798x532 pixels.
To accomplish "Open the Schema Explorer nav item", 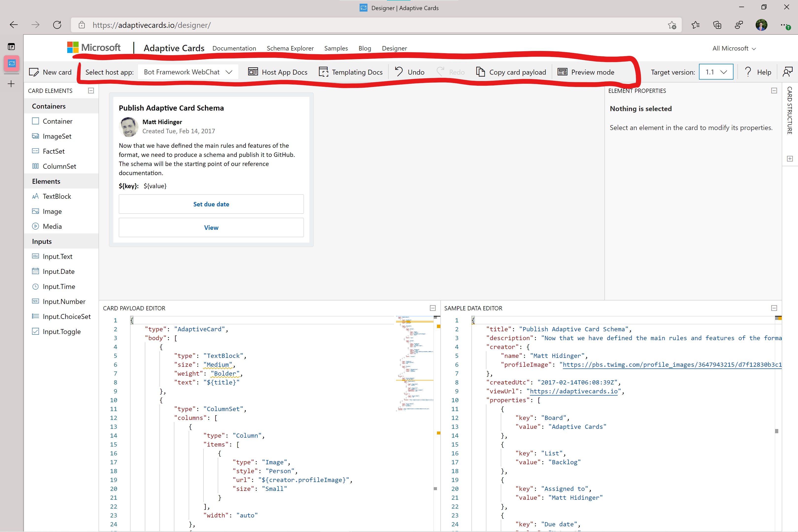I will (x=290, y=49).
